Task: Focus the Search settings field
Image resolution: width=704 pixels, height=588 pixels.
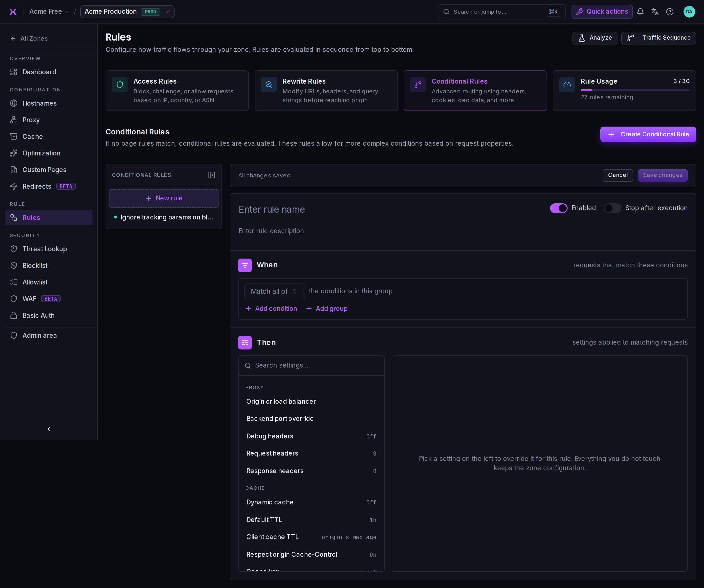Action: click(x=311, y=366)
